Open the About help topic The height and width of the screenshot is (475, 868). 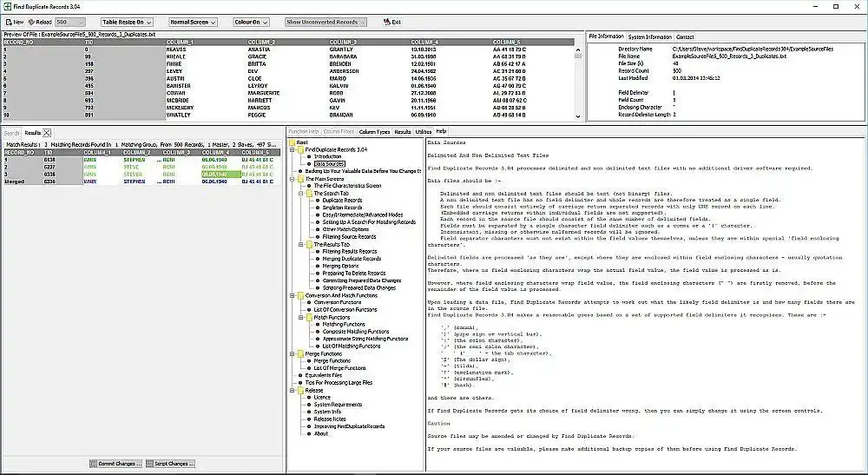coord(321,433)
